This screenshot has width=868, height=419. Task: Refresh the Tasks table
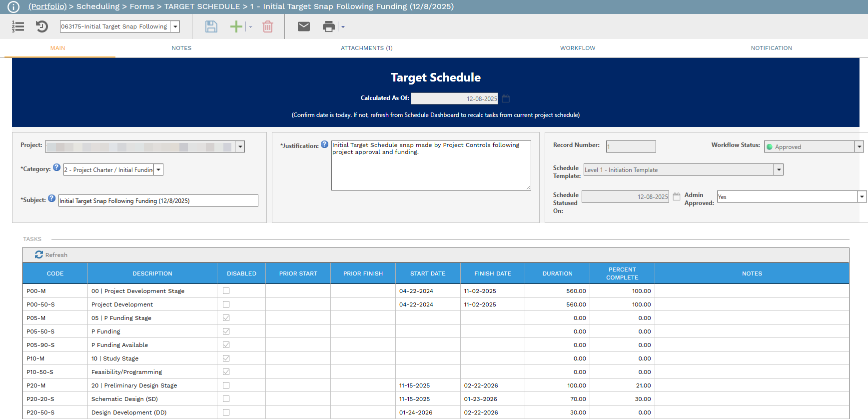[51, 254]
